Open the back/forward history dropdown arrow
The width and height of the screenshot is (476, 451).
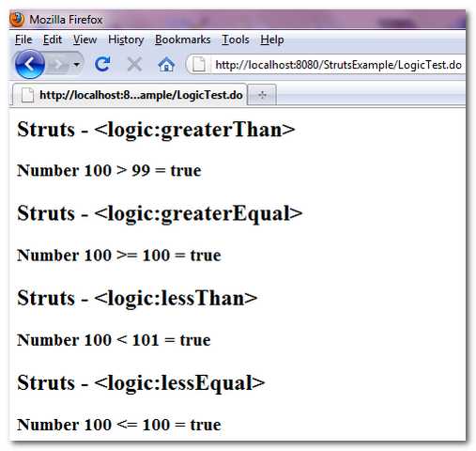click(x=77, y=65)
